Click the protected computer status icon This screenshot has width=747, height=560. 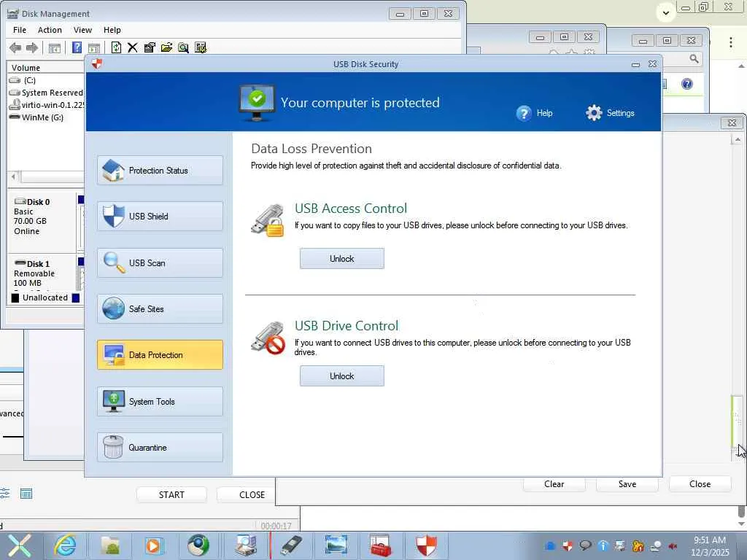(257, 102)
